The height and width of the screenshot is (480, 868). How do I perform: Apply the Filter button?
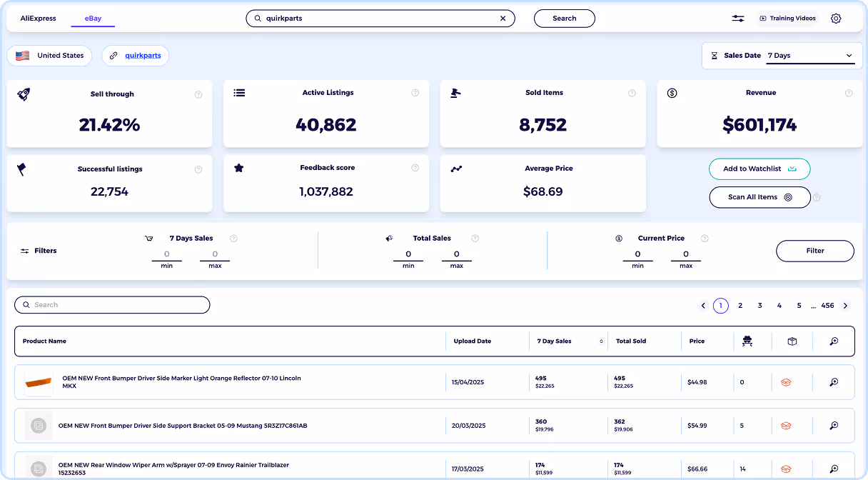[x=815, y=251]
